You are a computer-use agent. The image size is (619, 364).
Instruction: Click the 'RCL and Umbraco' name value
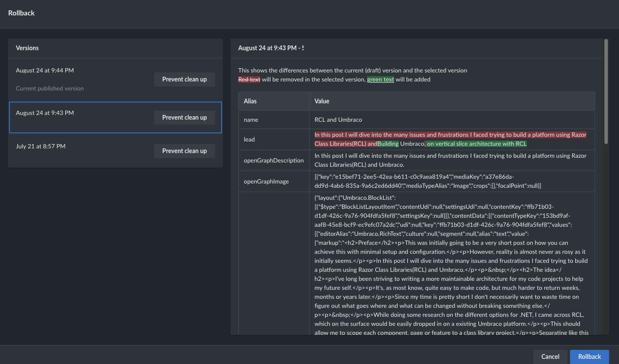(x=338, y=120)
